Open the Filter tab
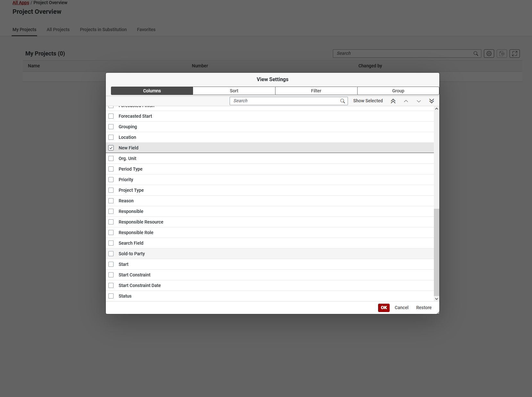The height and width of the screenshot is (397, 532). click(316, 91)
